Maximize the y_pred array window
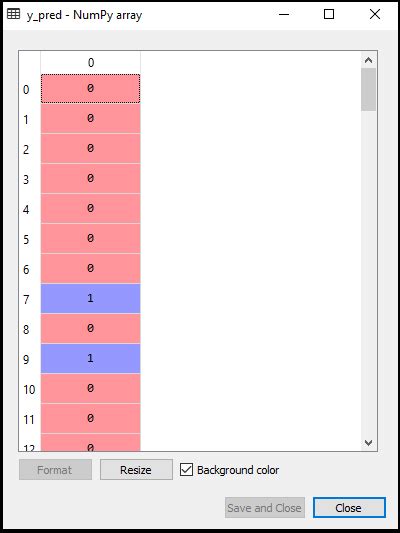Image resolution: width=400 pixels, height=533 pixels. [329, 14]
